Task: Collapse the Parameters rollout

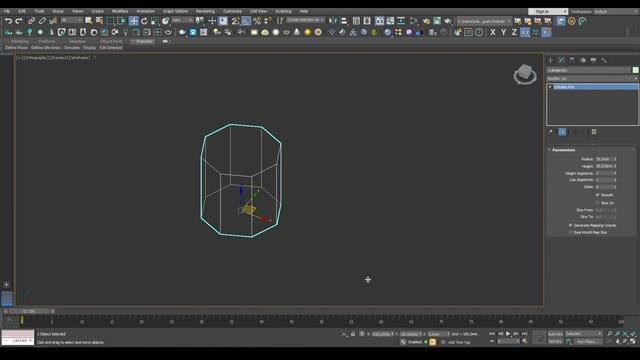Action: click(563, 150)
